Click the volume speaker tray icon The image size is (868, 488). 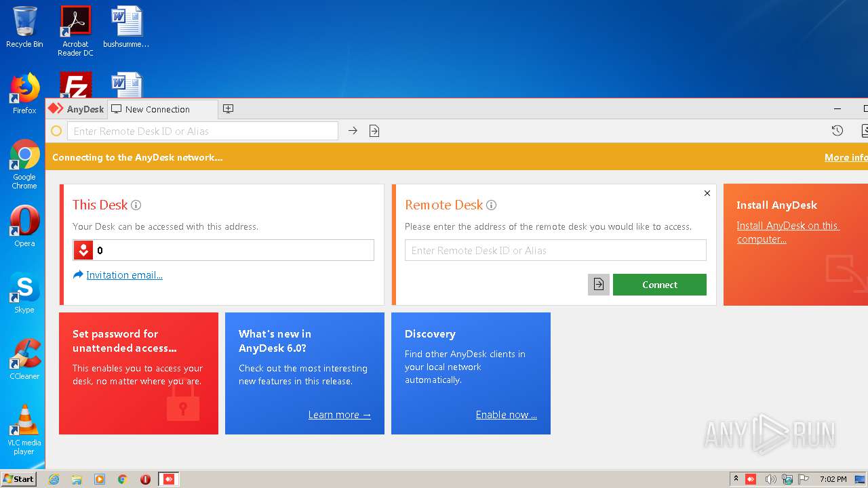770,479
